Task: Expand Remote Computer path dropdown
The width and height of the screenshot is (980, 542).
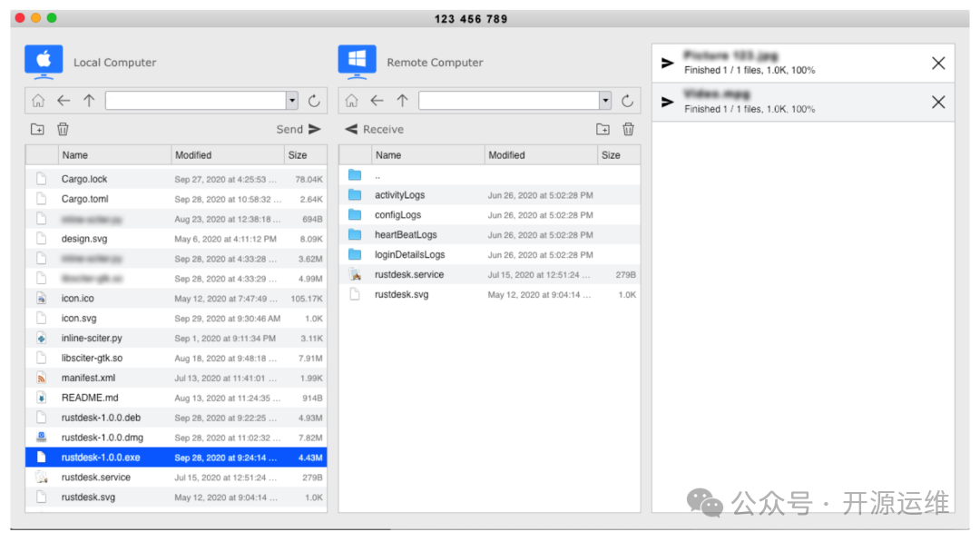Action: pos(605,101)
